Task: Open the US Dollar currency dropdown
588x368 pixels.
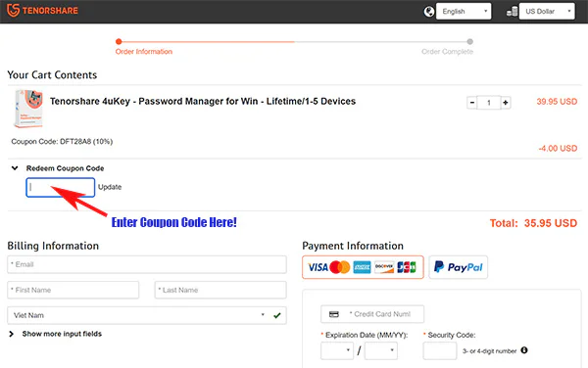Action: coord(547,12)
